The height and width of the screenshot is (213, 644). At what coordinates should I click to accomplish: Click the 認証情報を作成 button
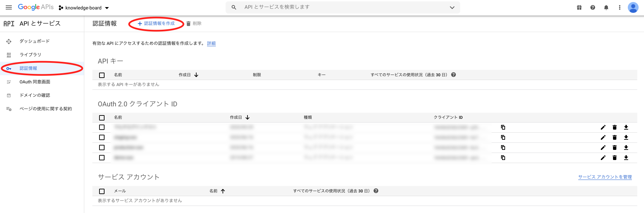pos(156,24)
